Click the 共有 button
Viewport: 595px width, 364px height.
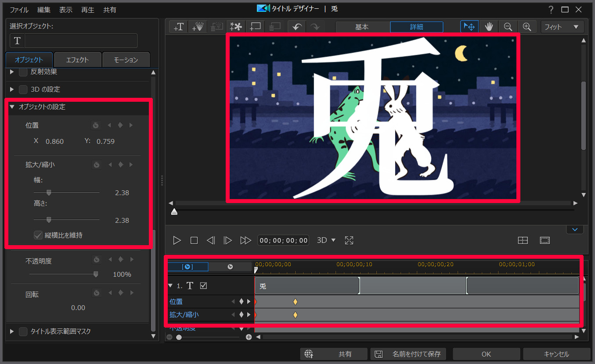pos(334,354)
